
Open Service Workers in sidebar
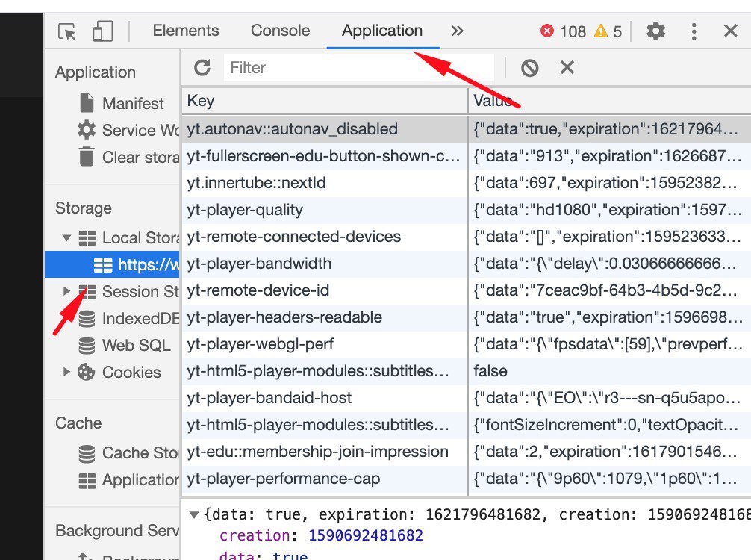(x=128, y=130)
